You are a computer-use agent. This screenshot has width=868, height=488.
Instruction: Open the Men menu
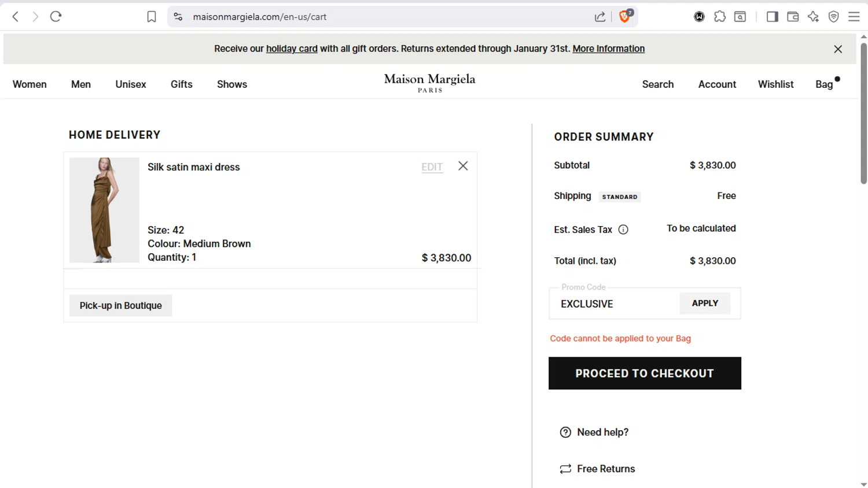pos(81,84)
